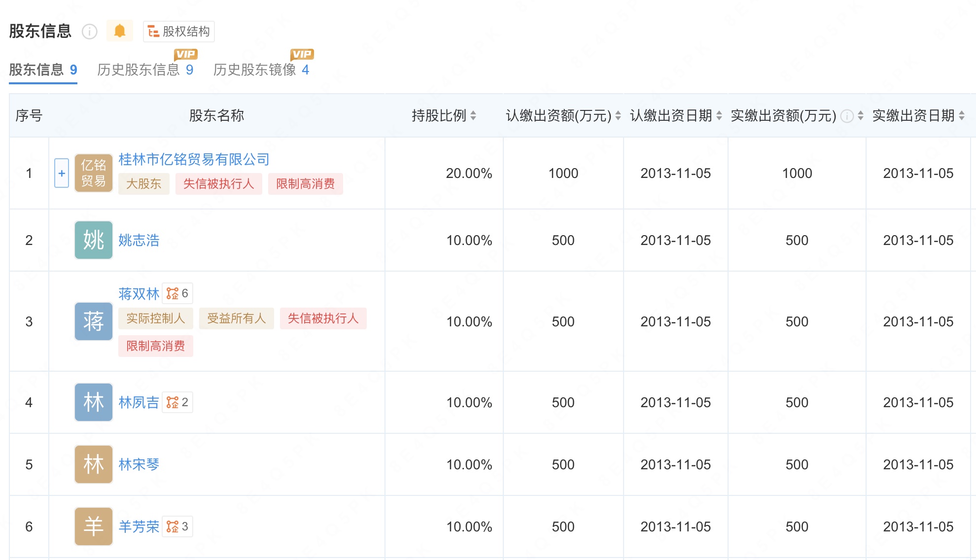This screenshot has width=976, height=560.
Task: Click 亿铭贸易 company logo avatar
Action: point(93,173)
